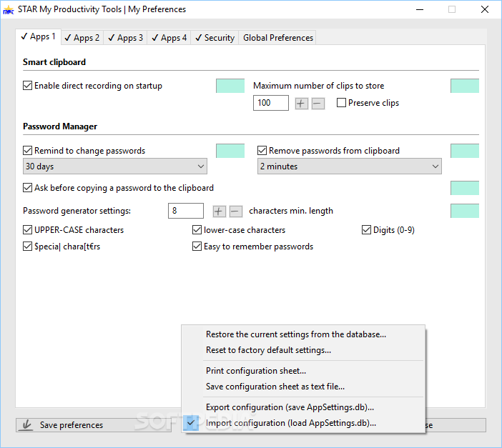This screenshot has width=502, height=448.
Task: Increase password min length with plus button
Action: pos(220,211)
